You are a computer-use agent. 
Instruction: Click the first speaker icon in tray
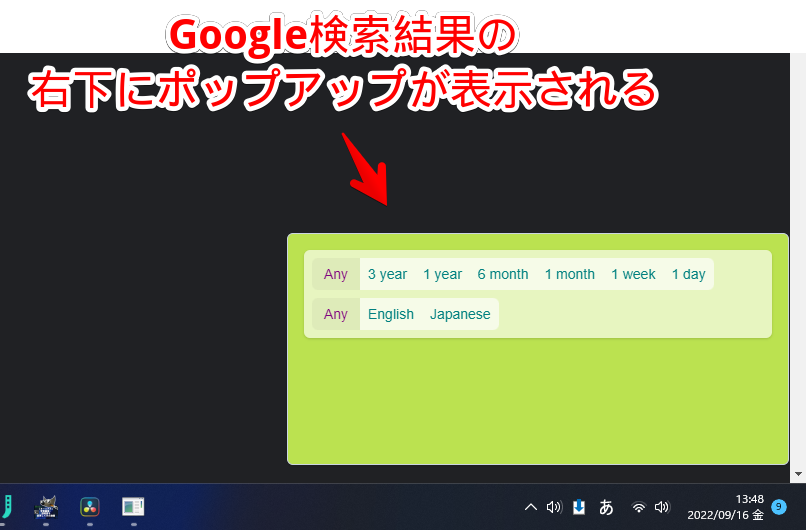point(554,507)
